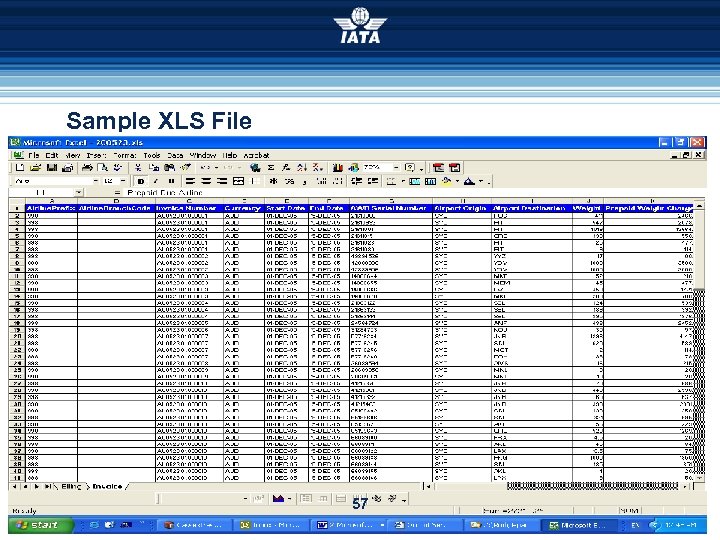Open the Acrobat menu

click(256, 156)
